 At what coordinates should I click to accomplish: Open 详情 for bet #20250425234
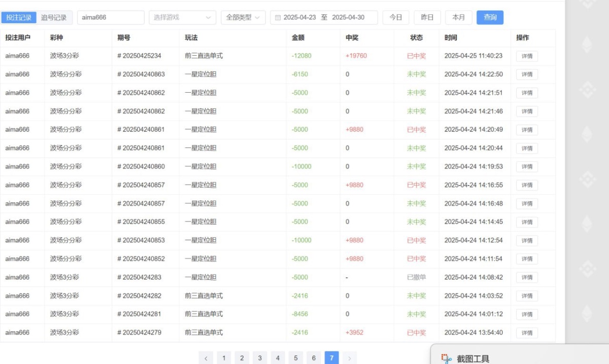526,56
